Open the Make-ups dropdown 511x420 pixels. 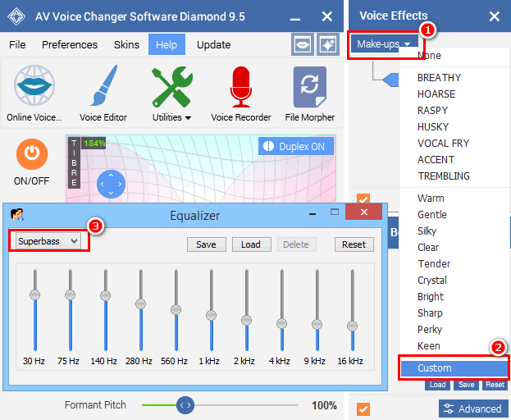tap(383, 43)
